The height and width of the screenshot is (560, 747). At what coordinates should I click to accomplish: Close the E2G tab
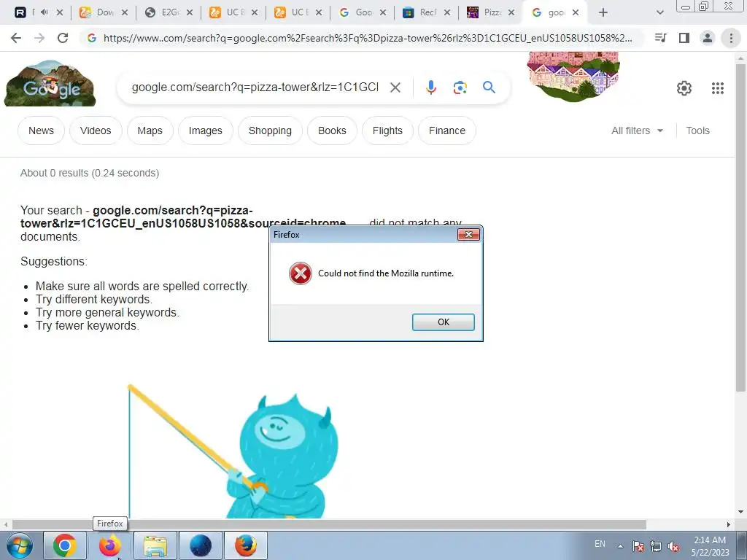pos(190,13)
